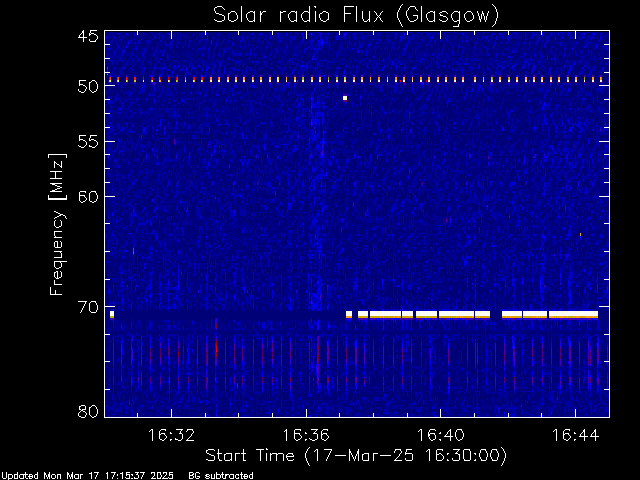The width and height of the screenshot is (640, 480).
Task: Click the "Frequency [MHz]" axis label
Action: tap(57, 224)
